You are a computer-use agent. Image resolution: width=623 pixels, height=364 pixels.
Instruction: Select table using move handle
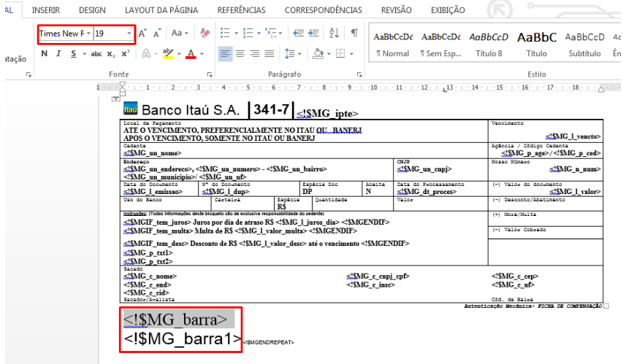tap(115, 98)
